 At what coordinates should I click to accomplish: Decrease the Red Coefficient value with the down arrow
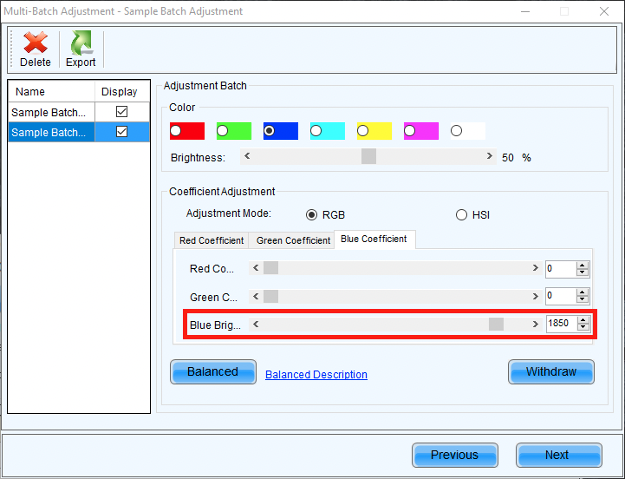[x=583, y=273]
